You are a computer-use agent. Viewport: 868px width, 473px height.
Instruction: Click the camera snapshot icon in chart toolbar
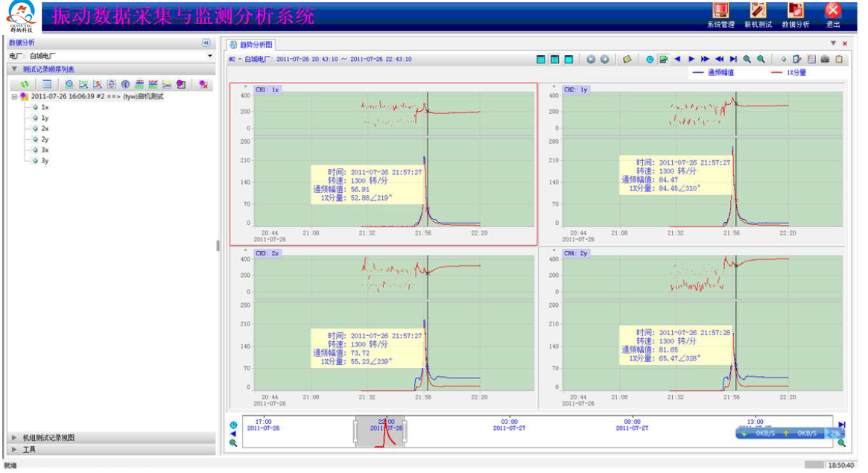pyautogui.click(x=825, y=60)
